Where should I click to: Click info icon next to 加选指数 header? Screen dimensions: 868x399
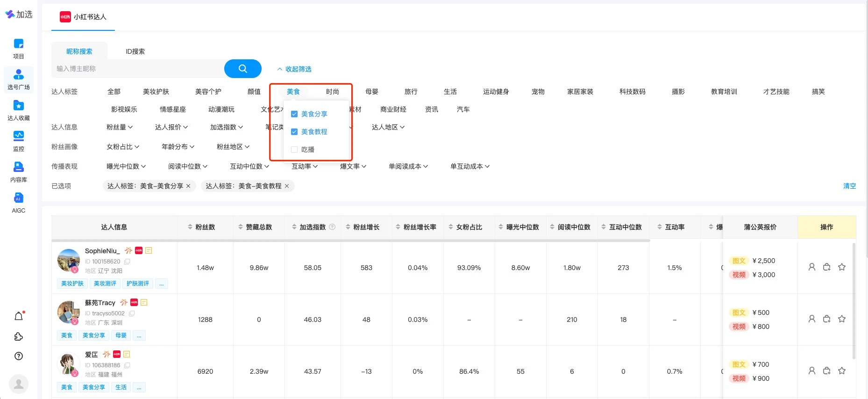(x=332, y=227)
